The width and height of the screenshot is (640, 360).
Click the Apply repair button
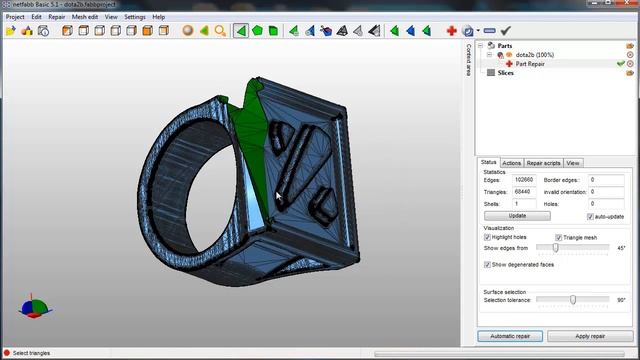(590, 336)
